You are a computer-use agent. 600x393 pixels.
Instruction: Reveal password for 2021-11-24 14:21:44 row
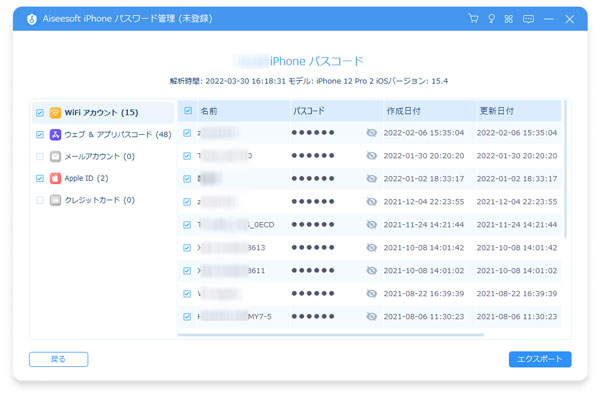pos(371,224)
